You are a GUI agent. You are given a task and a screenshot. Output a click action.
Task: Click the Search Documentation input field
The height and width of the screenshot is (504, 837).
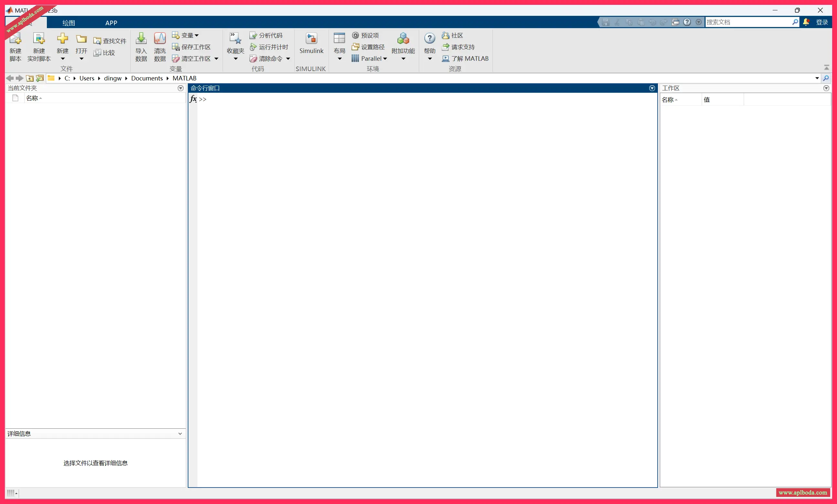[x=747, y=22]
